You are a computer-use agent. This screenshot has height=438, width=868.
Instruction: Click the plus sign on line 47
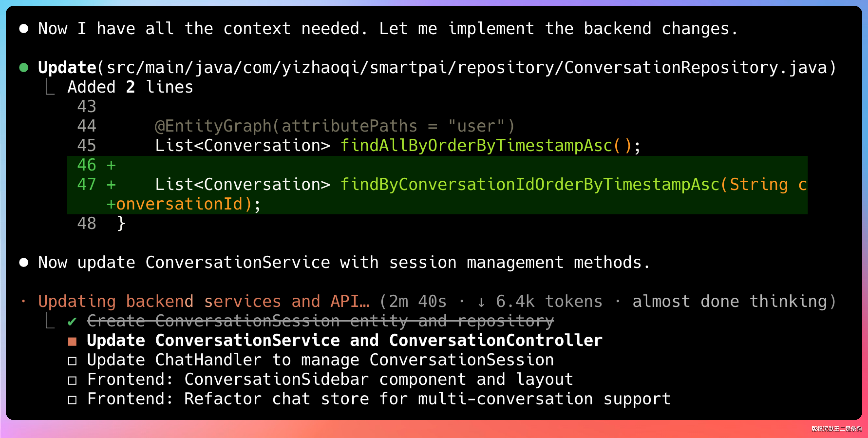(111, 185)
